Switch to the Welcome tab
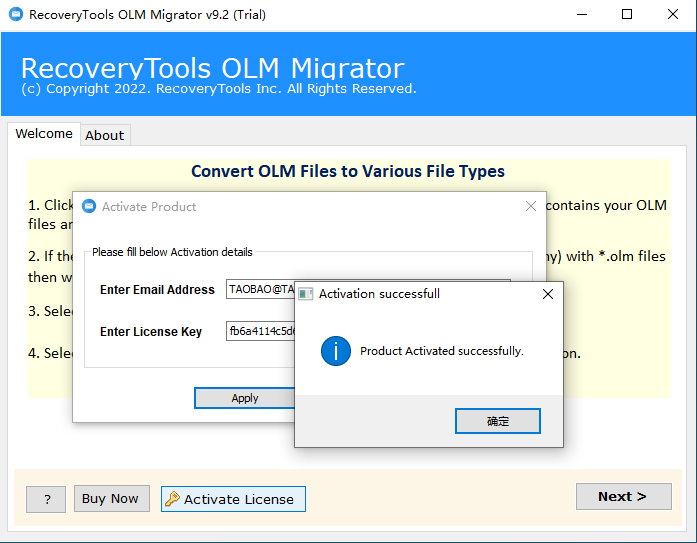 pos(44,134)
